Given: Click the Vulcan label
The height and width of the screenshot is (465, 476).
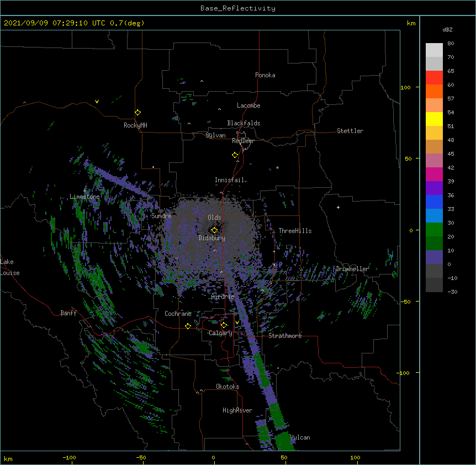Looking at the screenshot, I should click(x=300, y=437).
